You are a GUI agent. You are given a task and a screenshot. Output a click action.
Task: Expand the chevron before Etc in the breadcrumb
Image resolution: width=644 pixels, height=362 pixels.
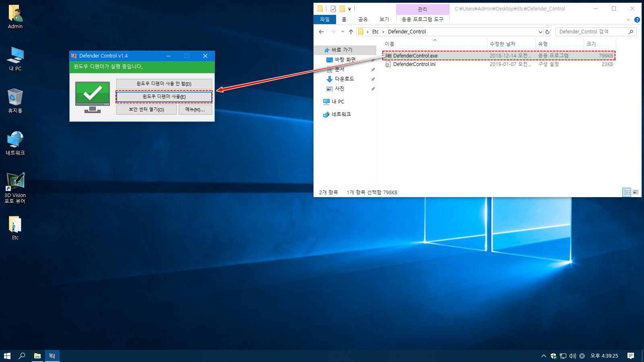(x=367, y=32)
